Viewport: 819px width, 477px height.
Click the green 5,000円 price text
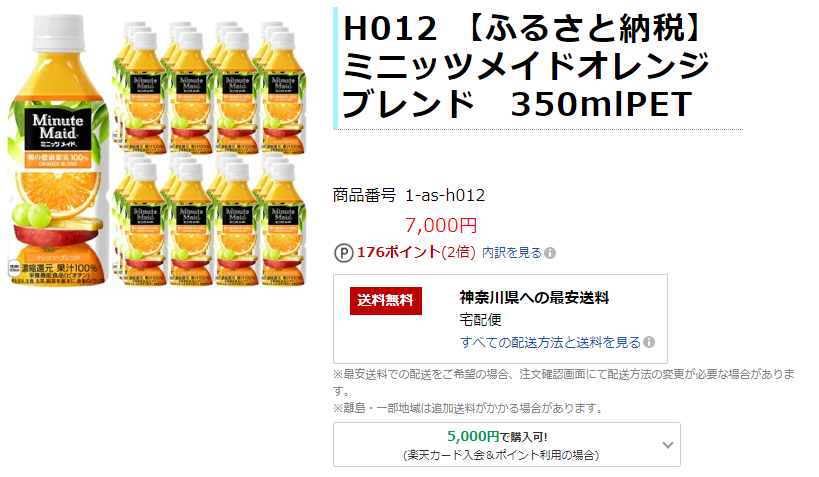click(x=473, y=436)
